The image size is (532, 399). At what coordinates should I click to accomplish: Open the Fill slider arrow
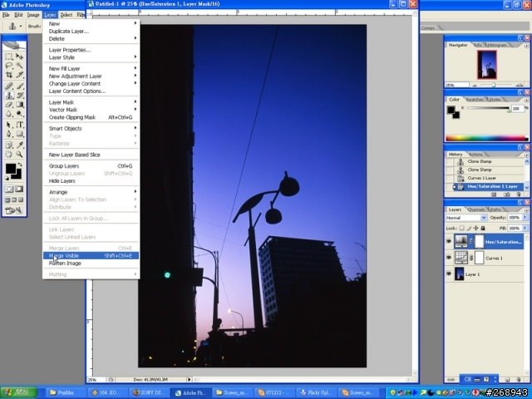[x=525, y=228]
